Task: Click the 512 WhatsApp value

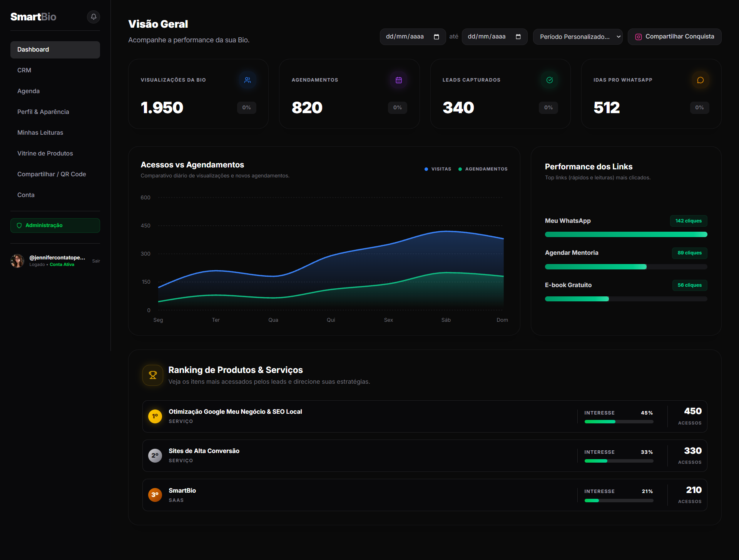Action: point(607,108)
